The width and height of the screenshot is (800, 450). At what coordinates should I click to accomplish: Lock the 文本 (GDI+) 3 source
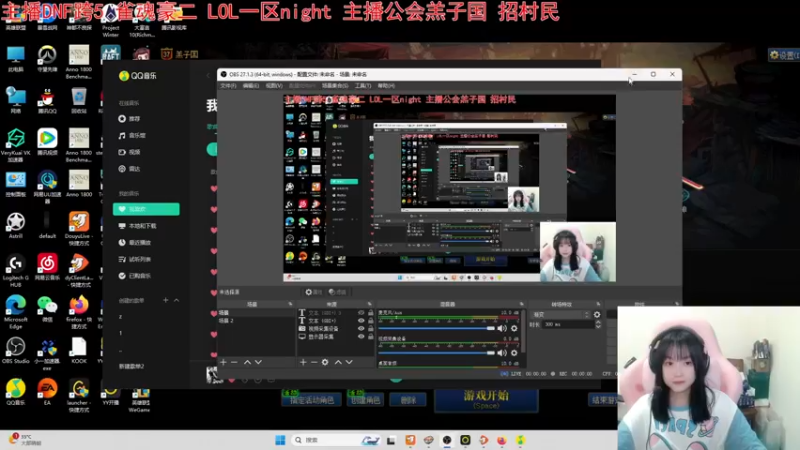tap(370, 313)
